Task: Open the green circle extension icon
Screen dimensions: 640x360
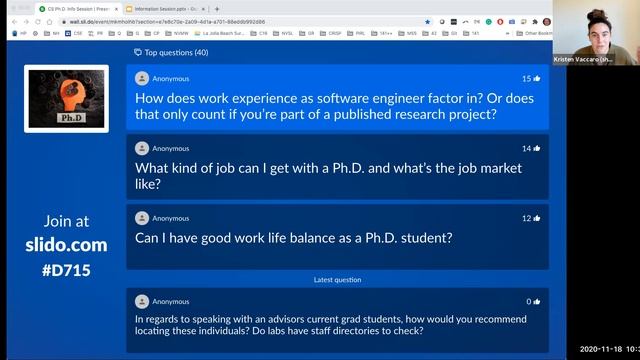Action: [489, 22]
